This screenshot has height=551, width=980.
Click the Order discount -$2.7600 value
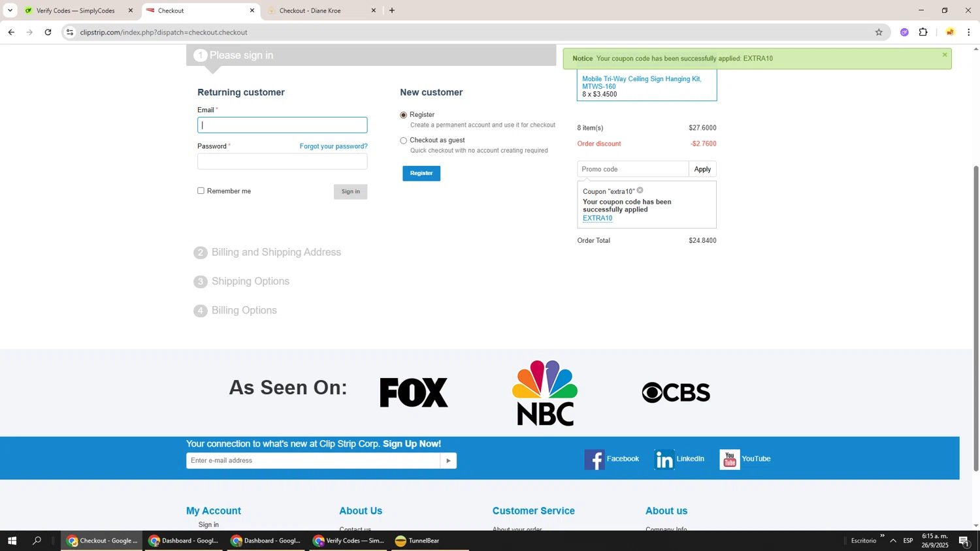[703, 144]
